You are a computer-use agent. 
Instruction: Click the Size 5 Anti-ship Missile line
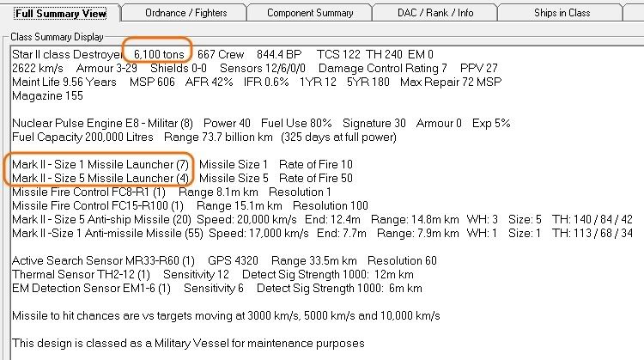[322, 219]
